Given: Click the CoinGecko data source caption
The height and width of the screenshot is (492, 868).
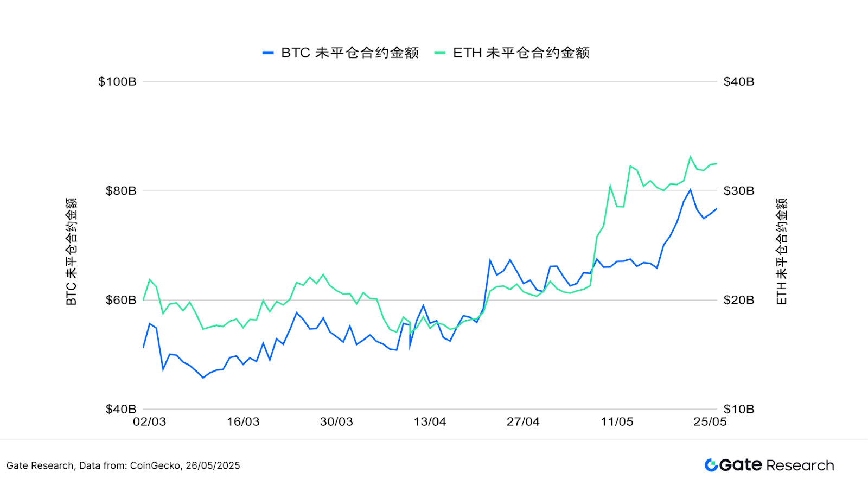Looking at the screenshot, I should [123, 465].
